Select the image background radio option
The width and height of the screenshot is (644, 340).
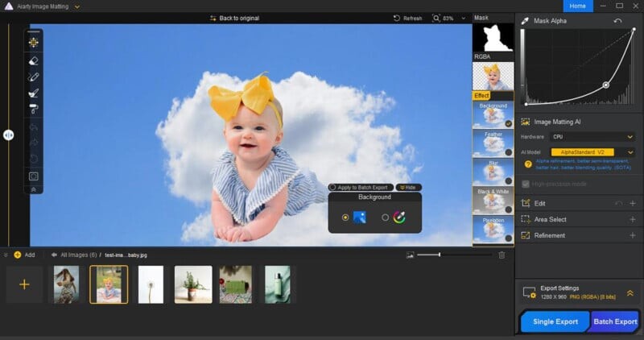pyautogui.click(x=346, y=217)
